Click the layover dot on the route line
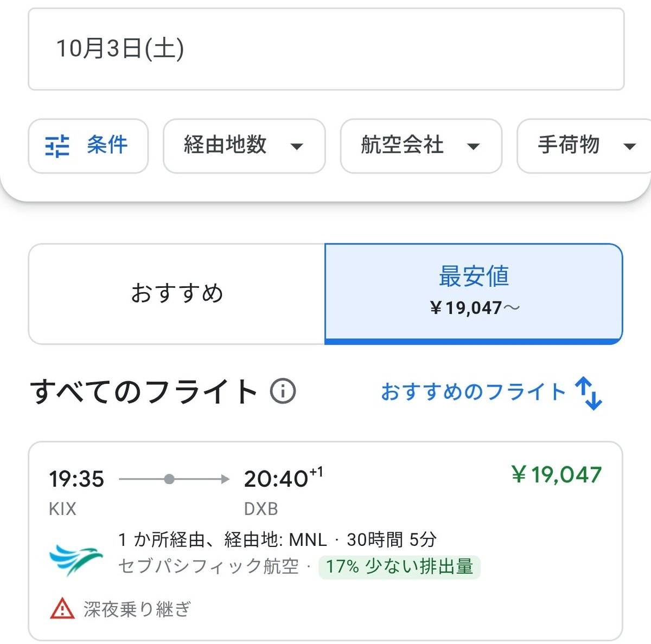651x644 pixels. coord(169,479)
